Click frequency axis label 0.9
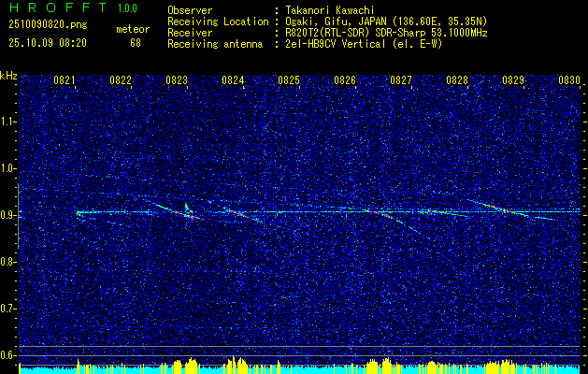This screenshot has height=374, width=588. (x=7, y=215)
